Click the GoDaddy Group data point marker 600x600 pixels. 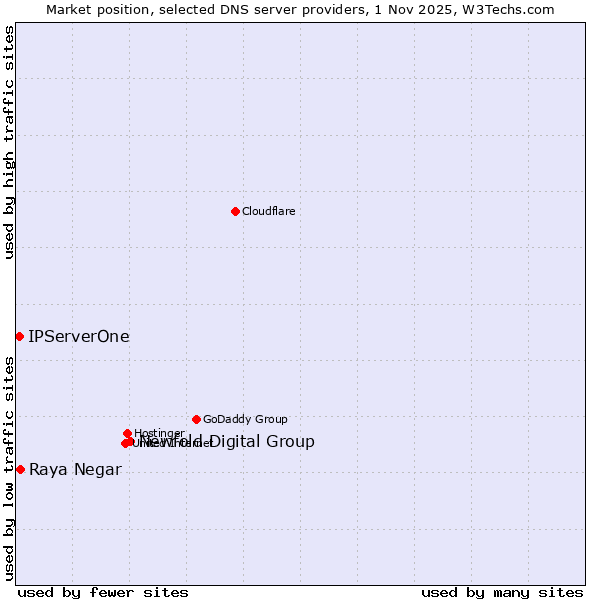[x=196, y=419]
